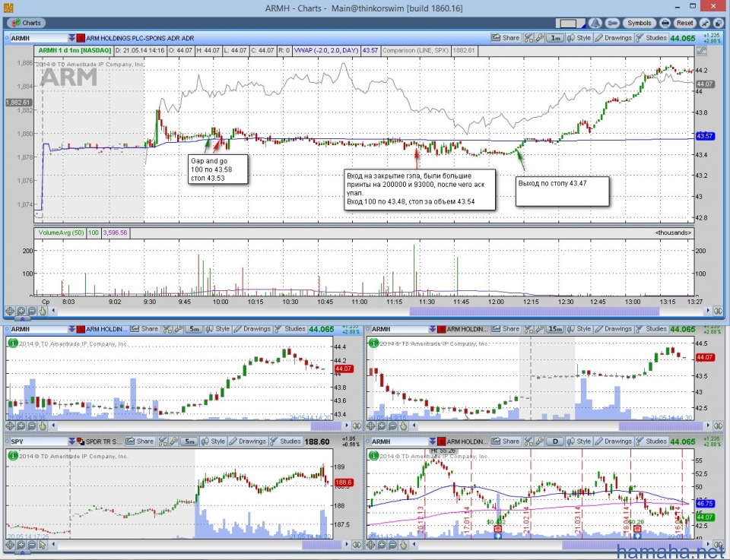
Task: Click the printer icon in top toolbar
Action: click(x=665, y=23)
